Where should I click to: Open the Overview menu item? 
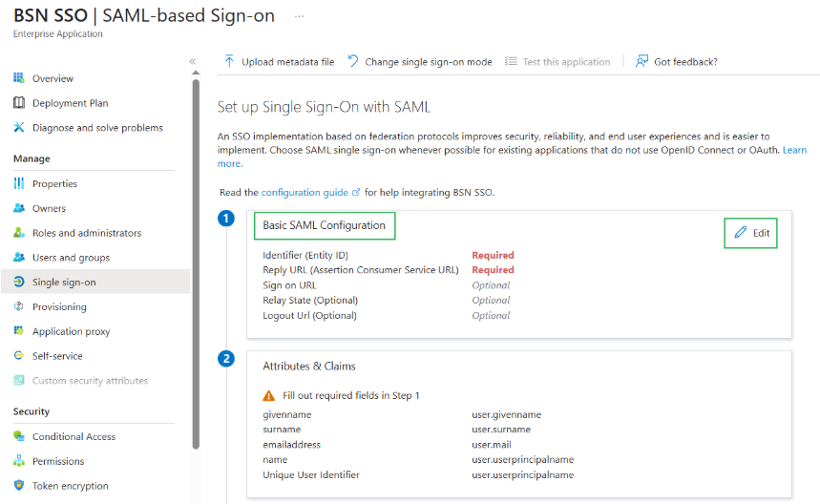point(53,78)
